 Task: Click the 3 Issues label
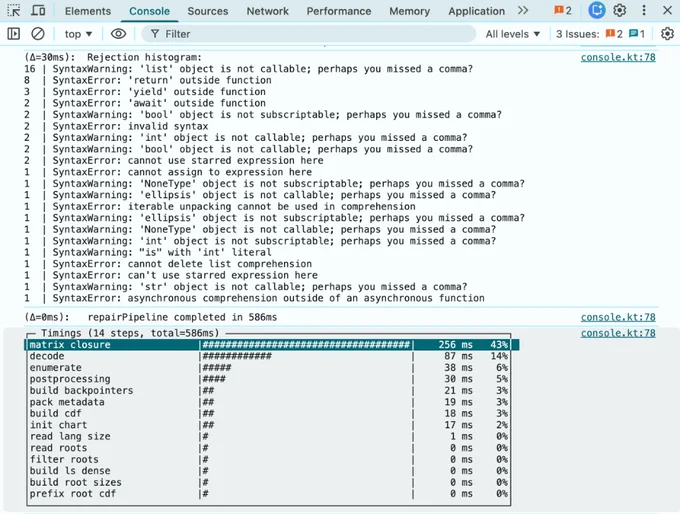pyautogui.click(x=577, y=34)
